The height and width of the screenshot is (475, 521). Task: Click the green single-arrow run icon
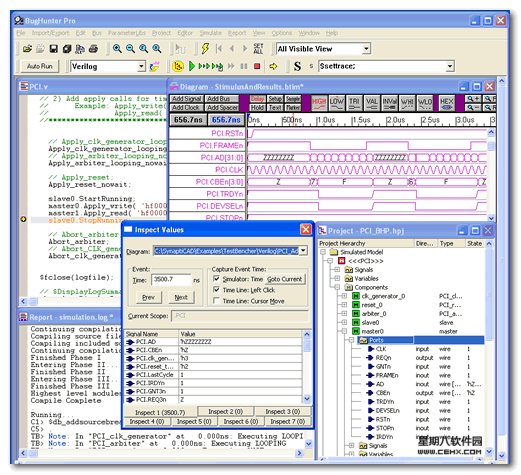192,66
